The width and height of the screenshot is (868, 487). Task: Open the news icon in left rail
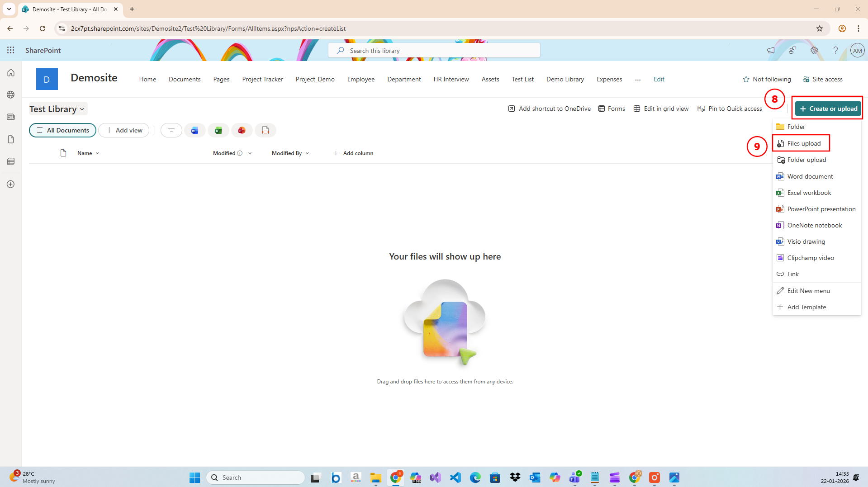(11, 117)
